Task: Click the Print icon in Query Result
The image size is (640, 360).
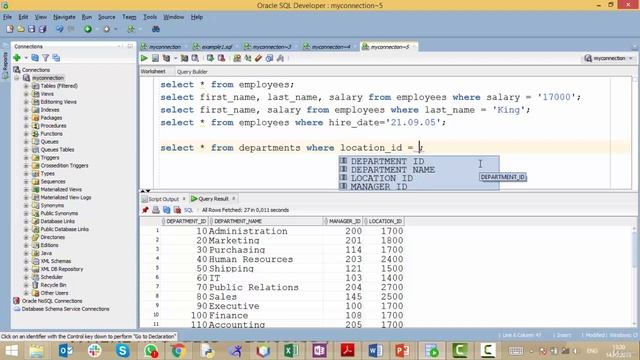Action: click(156, 210)
